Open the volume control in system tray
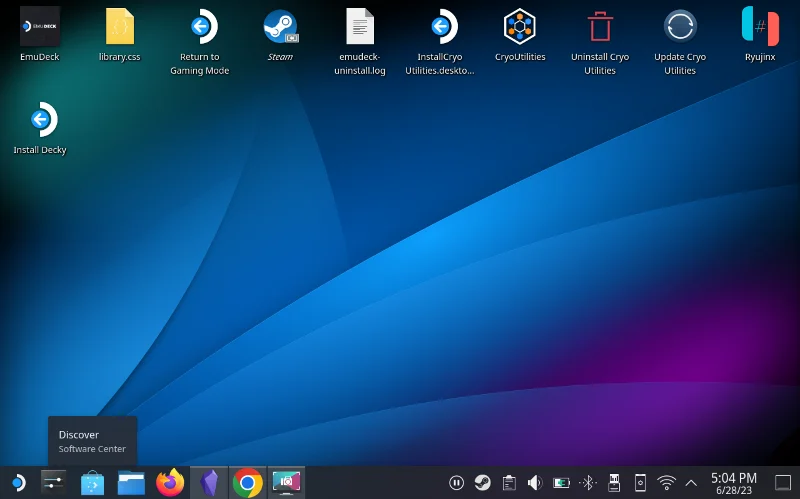 point(535,483)
